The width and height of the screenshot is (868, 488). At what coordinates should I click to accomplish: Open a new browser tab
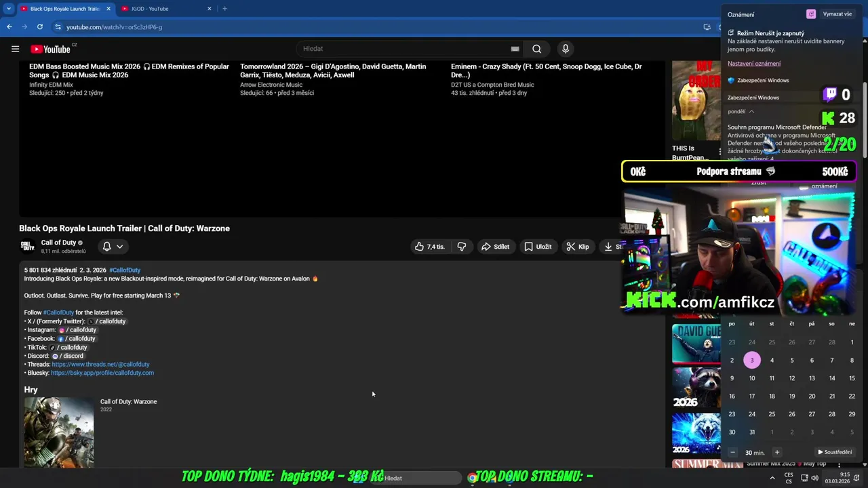(224, 9)
